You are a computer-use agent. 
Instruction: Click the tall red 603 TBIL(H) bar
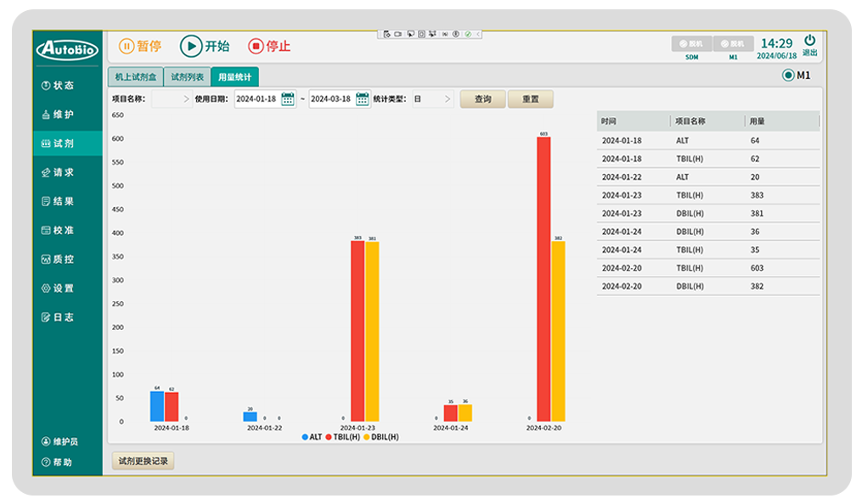[544, 278]
